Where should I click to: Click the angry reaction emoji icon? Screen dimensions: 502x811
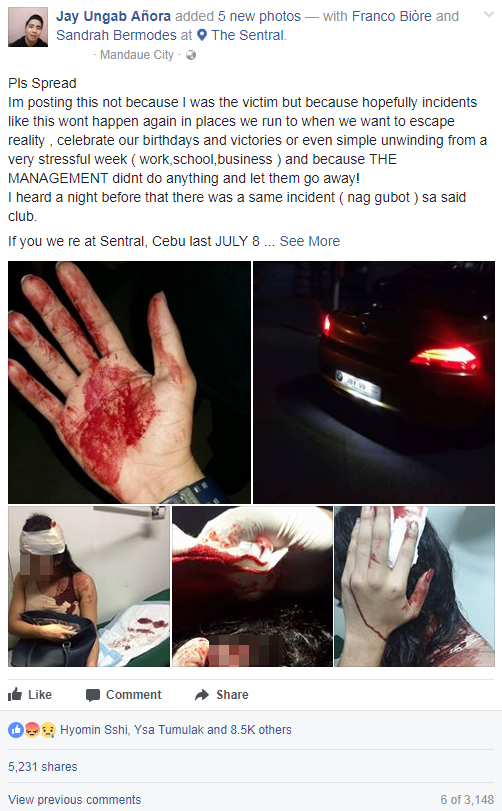coord(32,730)
